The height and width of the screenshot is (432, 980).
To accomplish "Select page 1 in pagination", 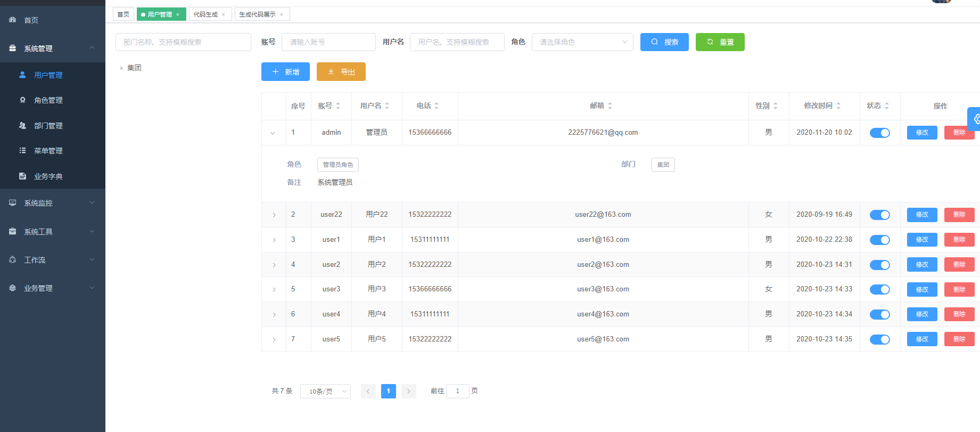I will click(x=389, y=391).
